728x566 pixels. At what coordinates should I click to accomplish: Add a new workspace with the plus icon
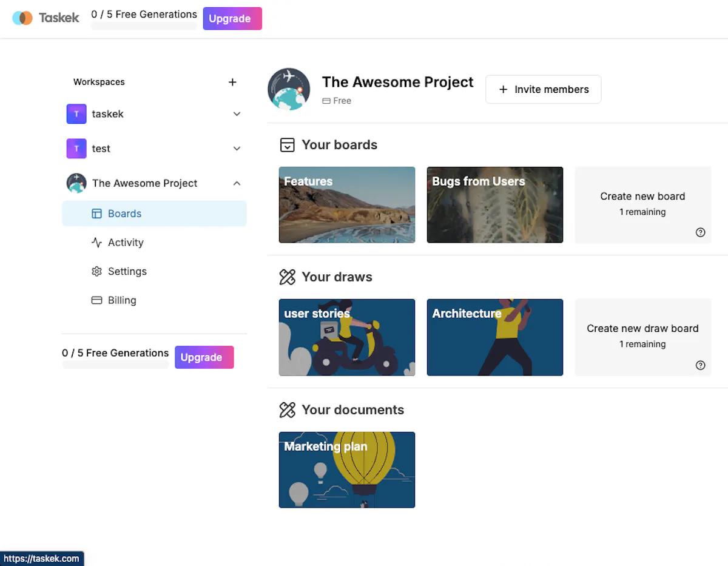(232, 82)
